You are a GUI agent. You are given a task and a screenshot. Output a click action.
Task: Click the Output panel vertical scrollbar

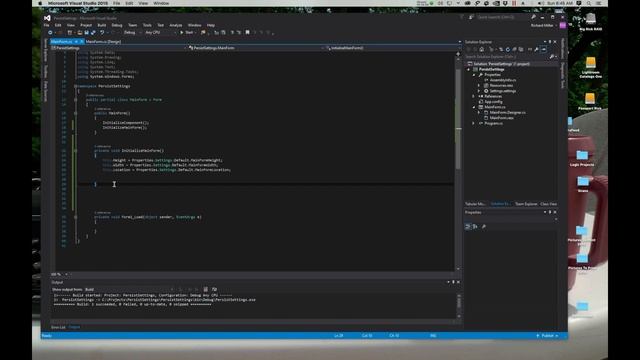click(x=459, y=305)
